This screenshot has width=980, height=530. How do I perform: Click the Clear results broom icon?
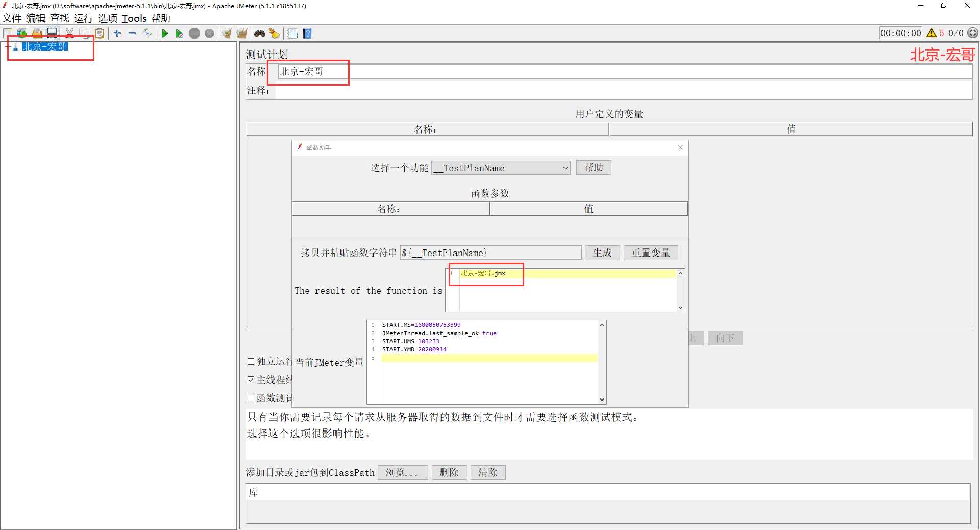click(x=227, y=33)
